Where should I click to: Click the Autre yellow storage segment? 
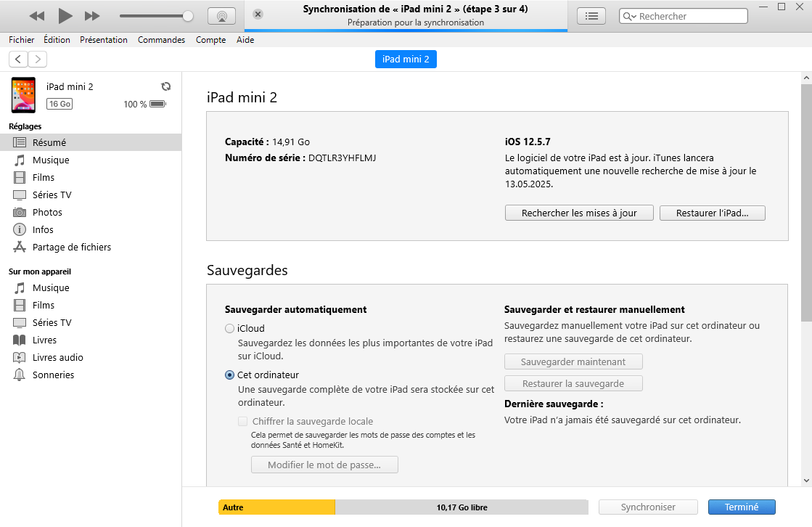coord(276,507)
